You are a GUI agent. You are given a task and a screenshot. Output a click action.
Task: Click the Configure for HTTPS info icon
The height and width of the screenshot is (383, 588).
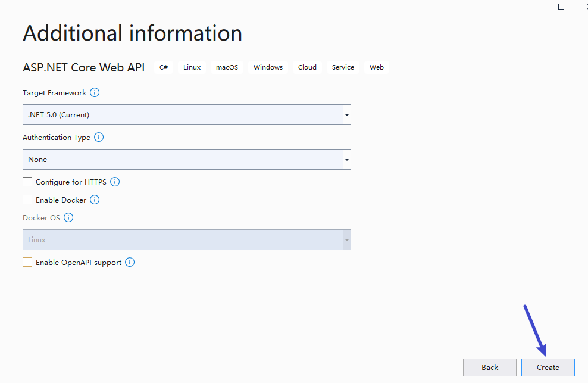[115, 182]
